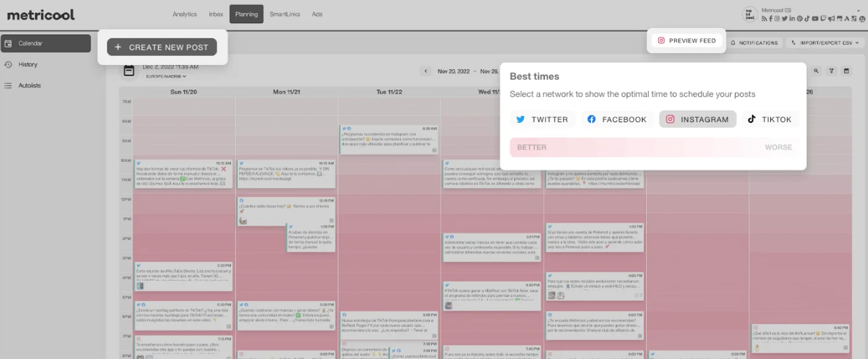Click the Tue 11/22 day header

389,91
